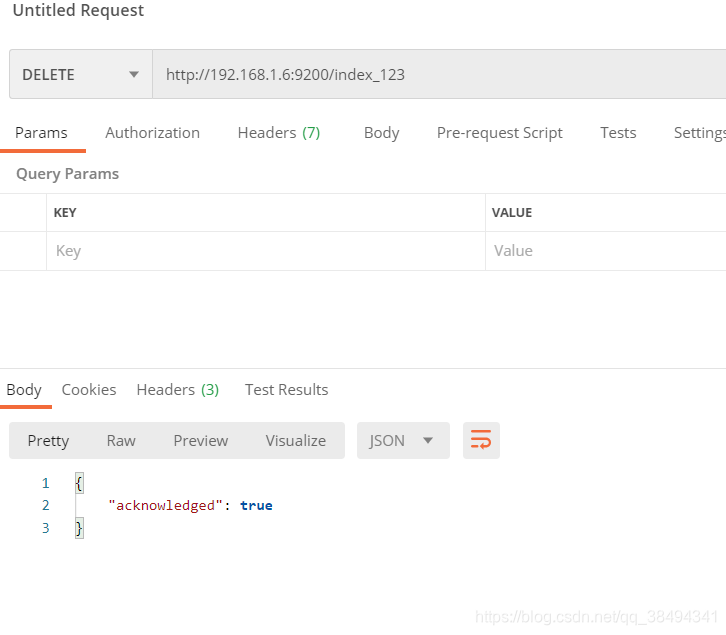
Task: Switch to the Authorization tab
Action: (152, 133)
